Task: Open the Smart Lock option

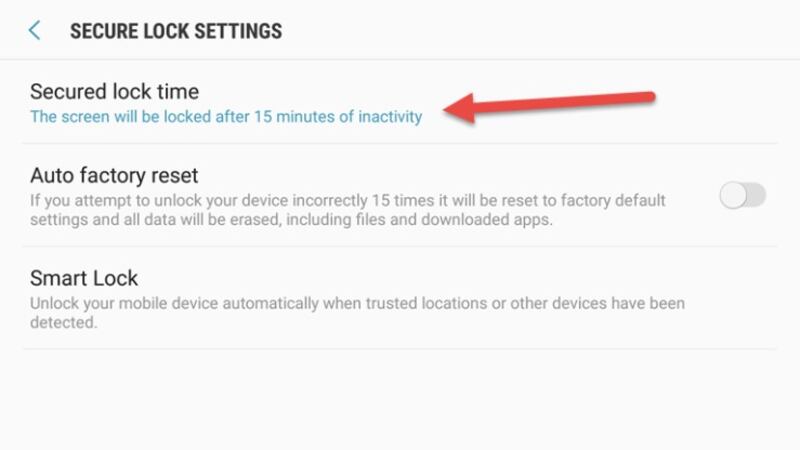Action: click(x=400, y=298)
